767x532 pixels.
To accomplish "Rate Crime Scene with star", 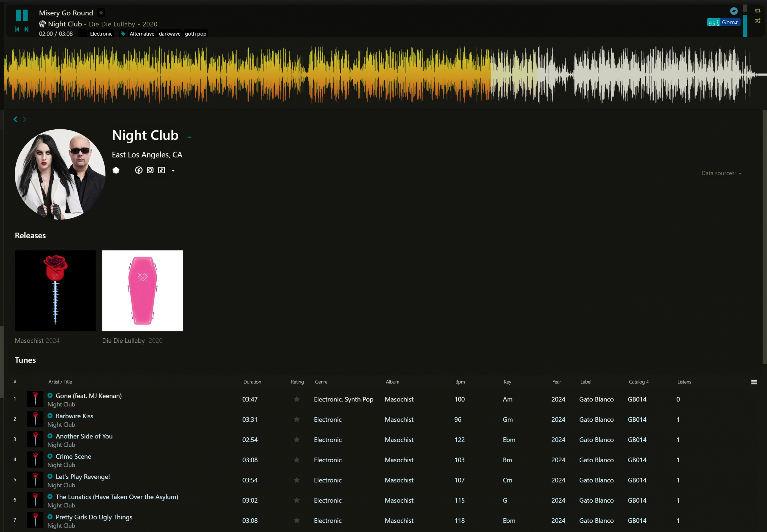I will 297,460.
